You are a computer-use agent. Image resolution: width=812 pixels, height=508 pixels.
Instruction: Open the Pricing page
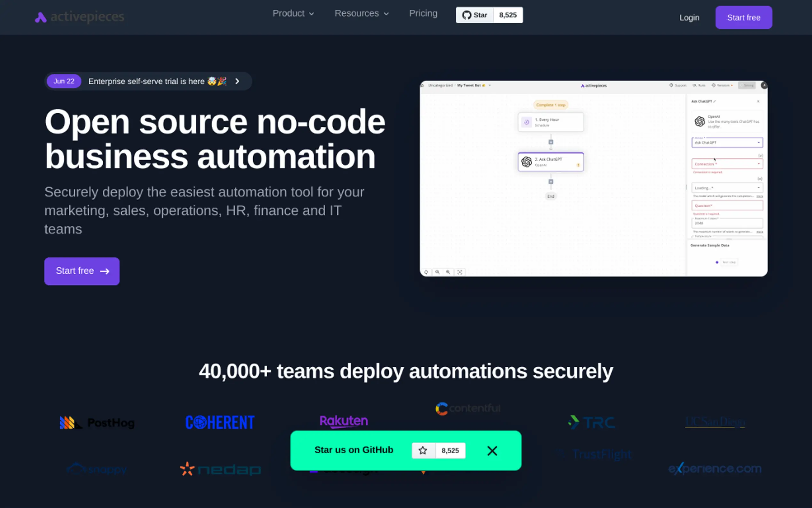pyautogui.click(x=423, y=13)
